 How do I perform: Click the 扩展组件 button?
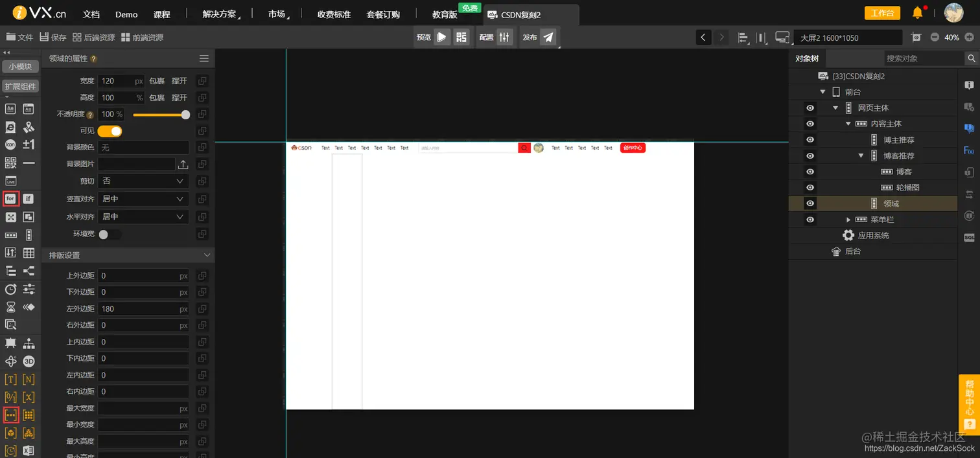[21, 86]
